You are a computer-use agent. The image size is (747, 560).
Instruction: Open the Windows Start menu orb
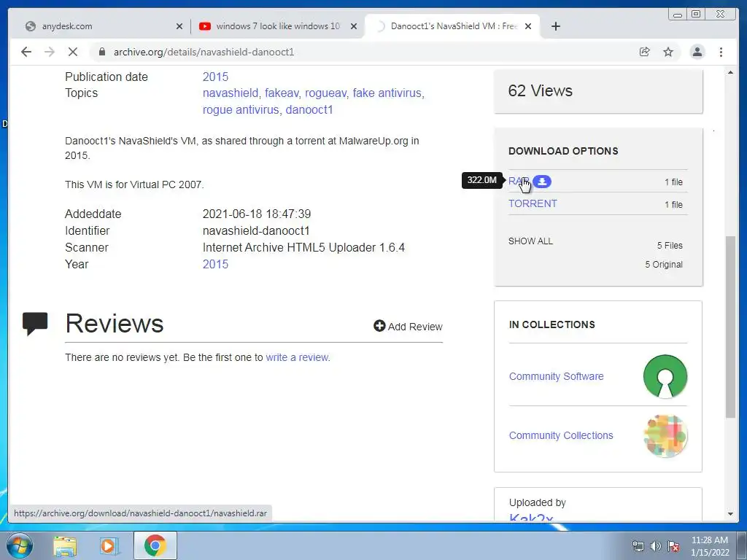20,545
